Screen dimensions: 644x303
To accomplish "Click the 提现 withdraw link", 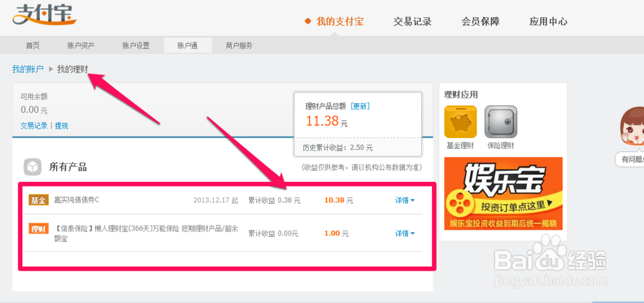I will point(62,126).
